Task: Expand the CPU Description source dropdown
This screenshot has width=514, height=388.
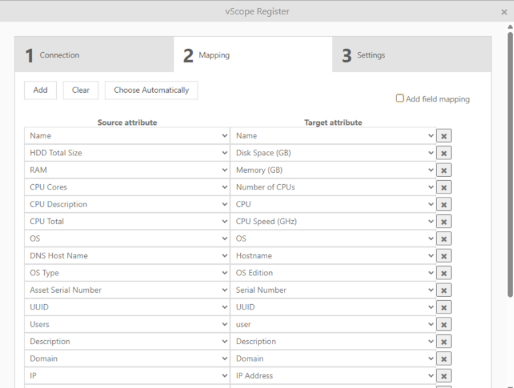Action: coord(127,204)
